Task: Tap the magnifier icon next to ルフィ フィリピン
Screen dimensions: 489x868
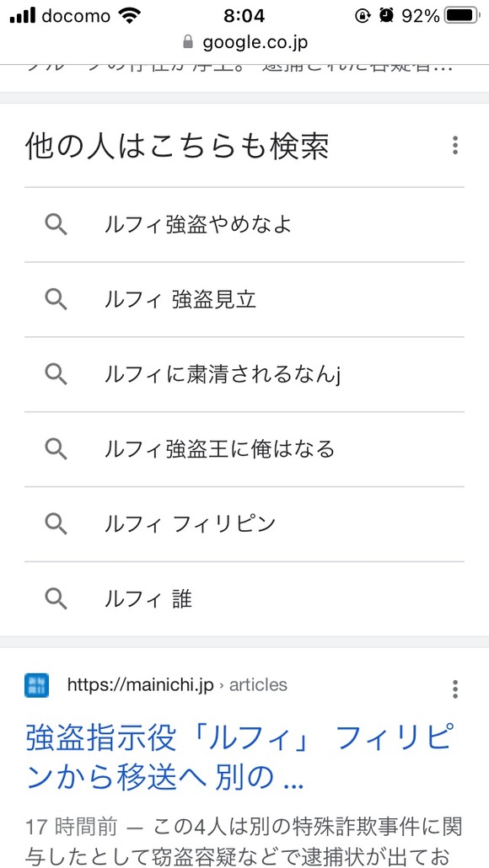Action: pos(56,523)
